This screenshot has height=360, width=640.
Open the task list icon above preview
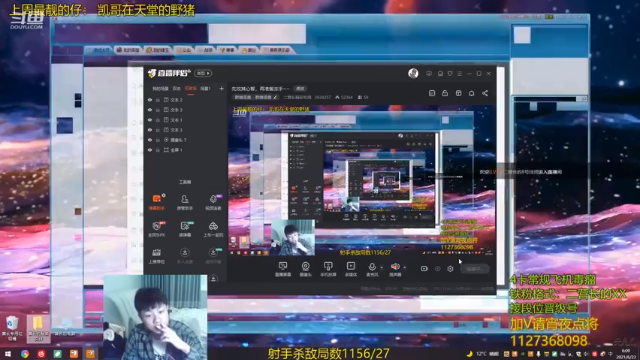click(432, 93)
